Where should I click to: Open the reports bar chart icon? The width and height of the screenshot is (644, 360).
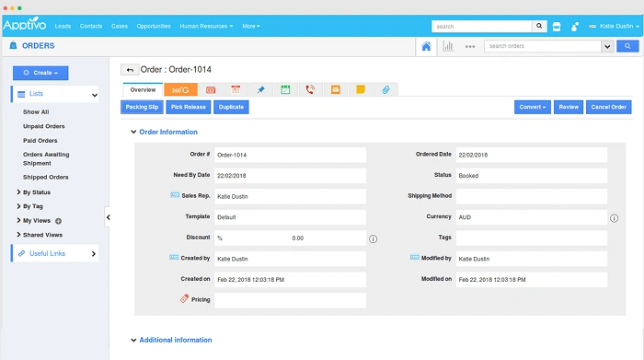448,46
